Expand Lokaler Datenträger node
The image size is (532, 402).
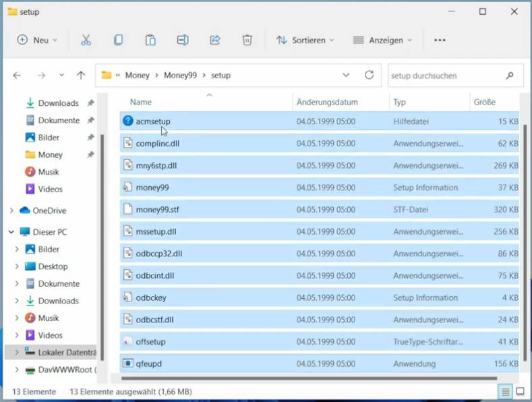[x=17, y=353]
